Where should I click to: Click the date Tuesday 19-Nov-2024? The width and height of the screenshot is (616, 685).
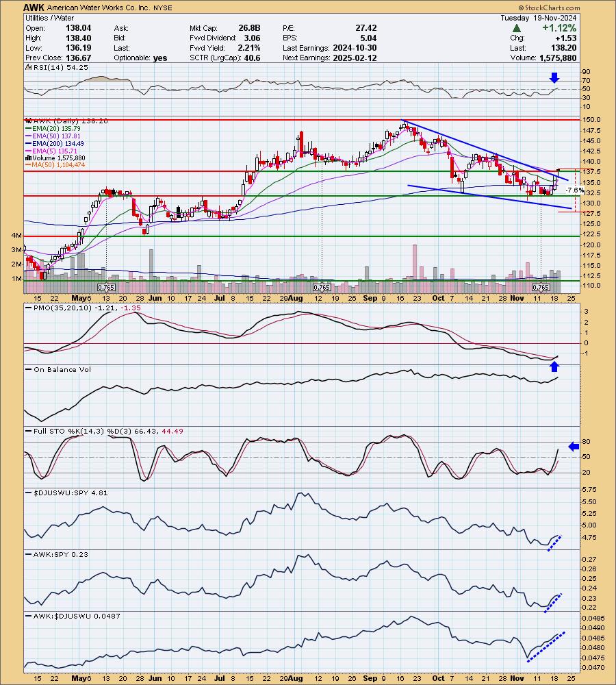[x=538, y=18]
